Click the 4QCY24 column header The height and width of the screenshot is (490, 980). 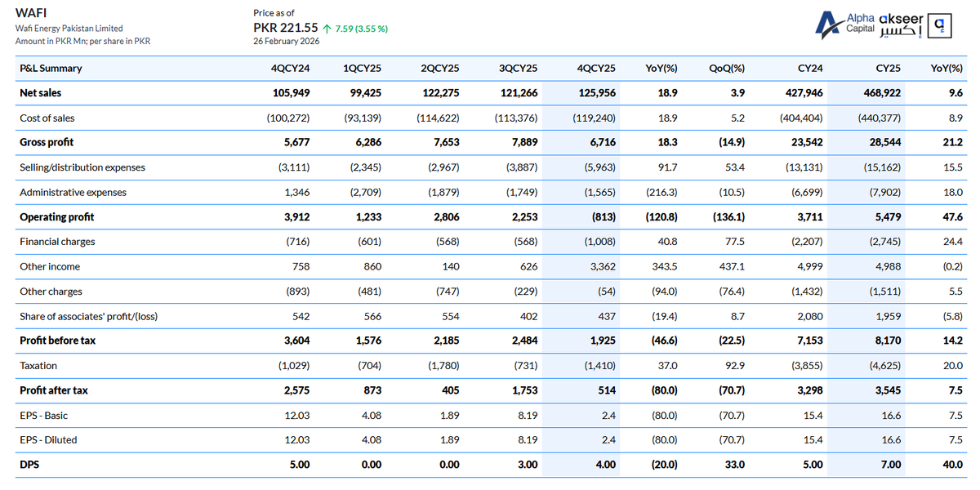(290, 69)
